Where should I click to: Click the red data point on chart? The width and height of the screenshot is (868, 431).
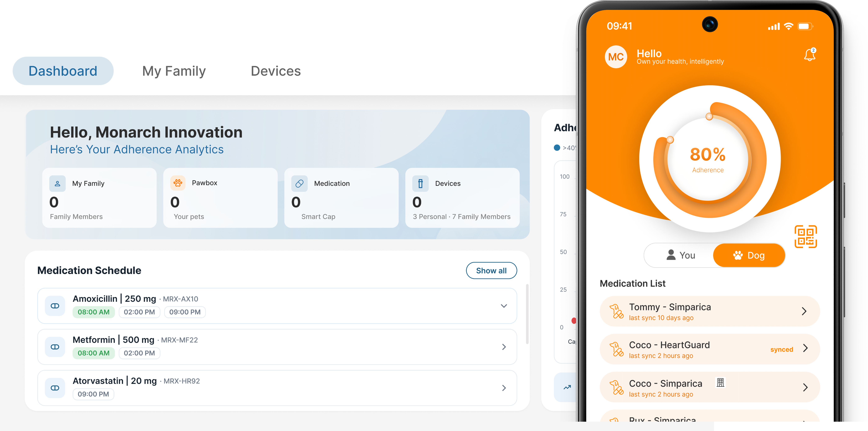574,320
